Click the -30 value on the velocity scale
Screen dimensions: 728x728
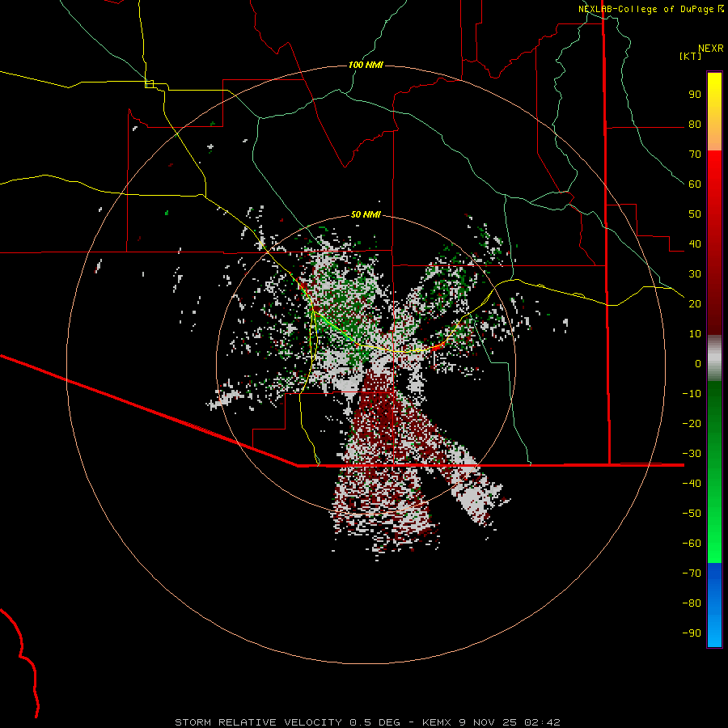tap(692, 454)
